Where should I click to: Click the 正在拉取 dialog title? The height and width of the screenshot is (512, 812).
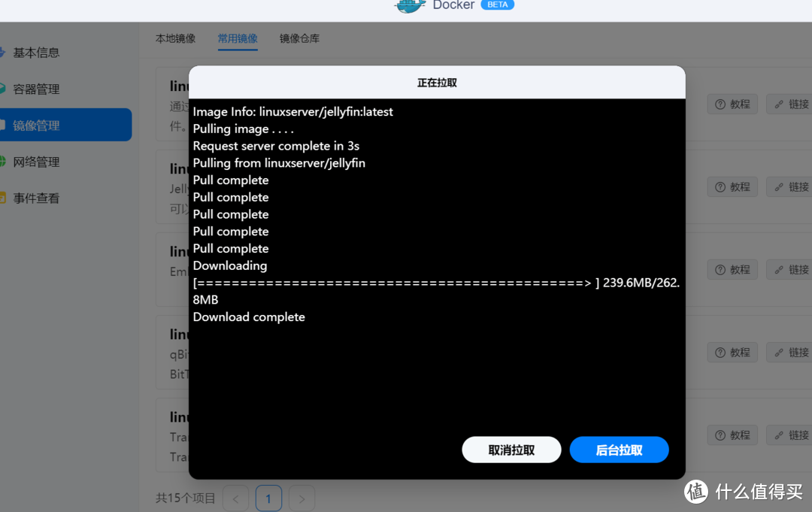pyautogui.click(x=437, y=83)
